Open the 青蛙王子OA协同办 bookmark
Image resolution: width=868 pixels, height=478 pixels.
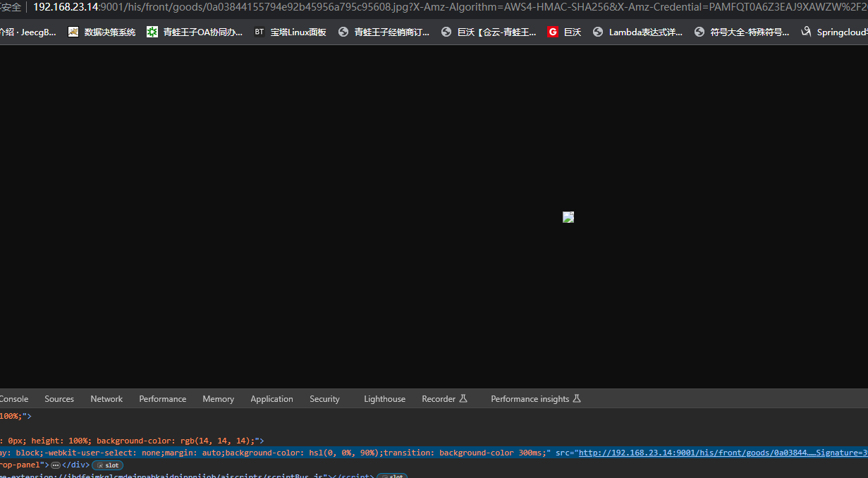tap(195, 32)
